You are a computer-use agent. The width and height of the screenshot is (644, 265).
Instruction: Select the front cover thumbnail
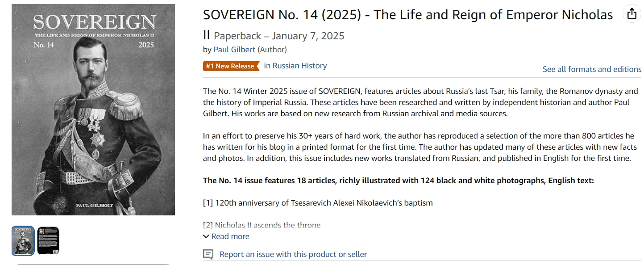point(23,241)
